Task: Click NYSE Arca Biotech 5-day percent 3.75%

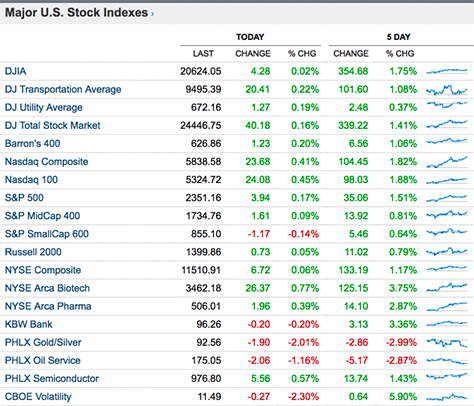Action: (403, 288)
